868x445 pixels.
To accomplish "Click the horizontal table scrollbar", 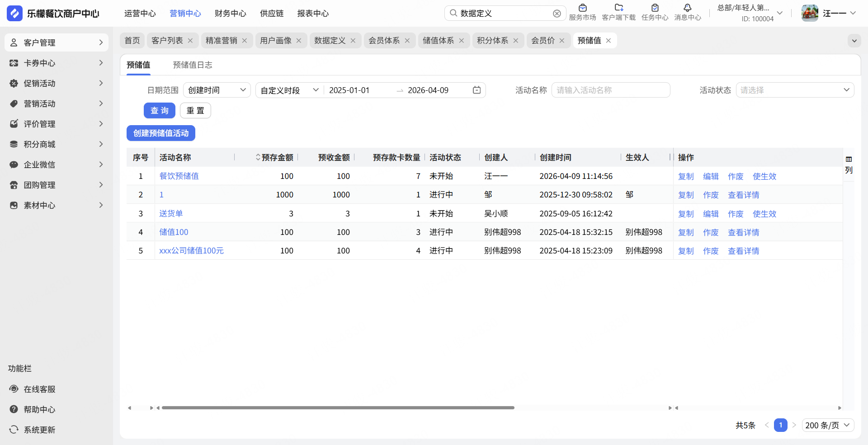I will [x=338, y=408].
